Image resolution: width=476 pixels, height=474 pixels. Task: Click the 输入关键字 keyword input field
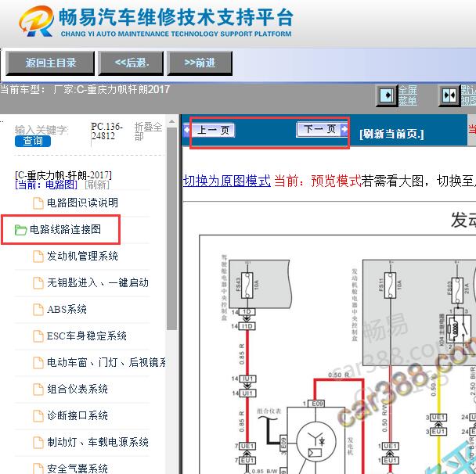tap(41, 130)
